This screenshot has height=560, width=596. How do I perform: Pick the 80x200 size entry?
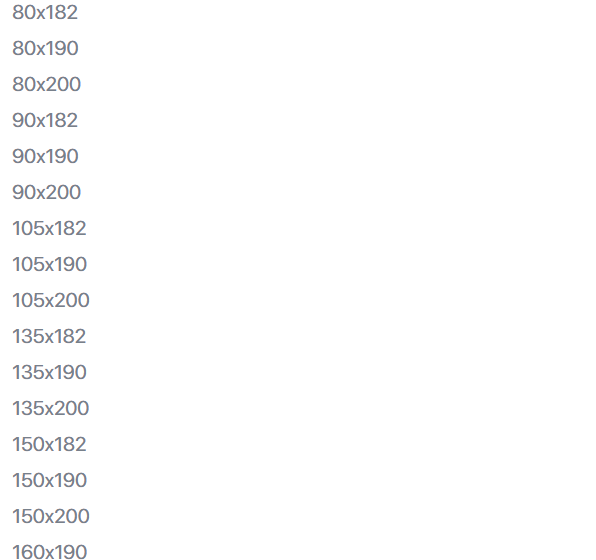46,84
